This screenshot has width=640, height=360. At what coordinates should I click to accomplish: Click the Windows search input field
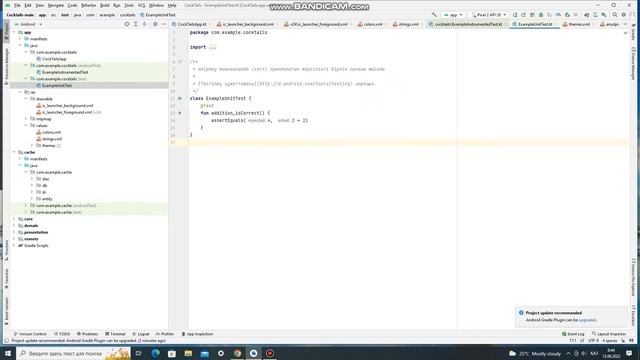coord(73,353)
